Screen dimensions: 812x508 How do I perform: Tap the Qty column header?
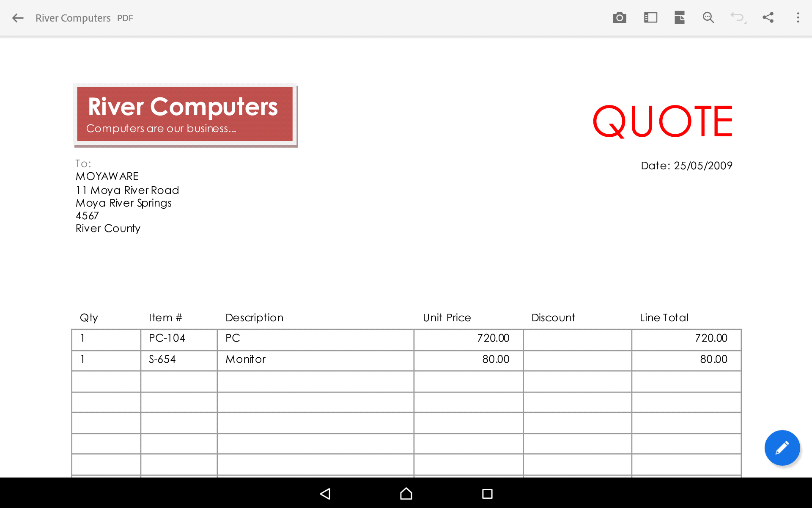[89, 318]
